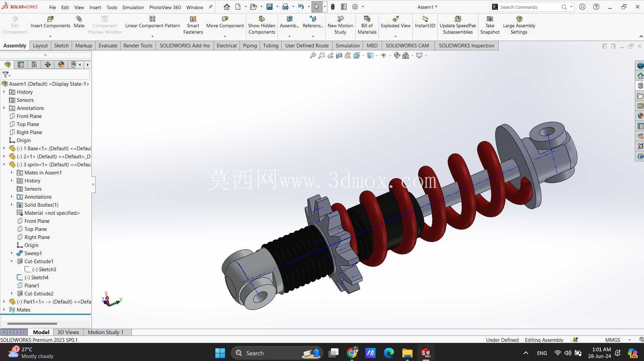Open the DisplayManager color ball tab
The height and width of the screenshot is (361, 644).
[61, 65]
